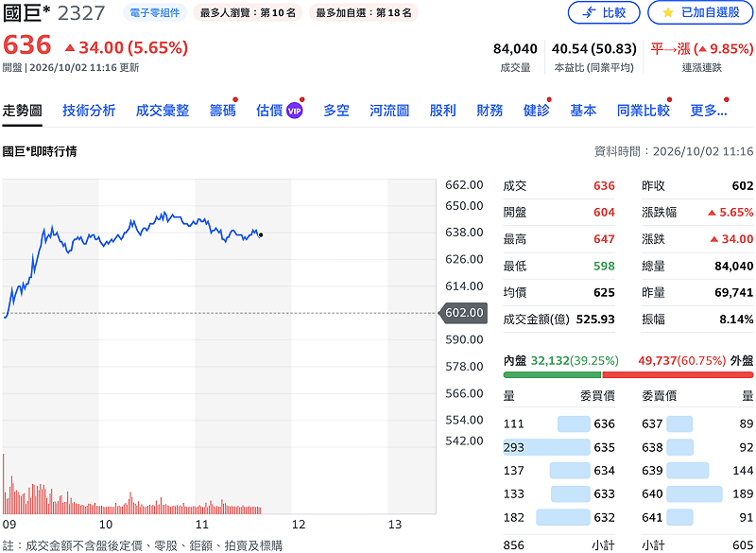Image resolution: width=756 pixels, height=553 pixels.
Task: Switch to the 健診 tab
Action: coord(536,111)
